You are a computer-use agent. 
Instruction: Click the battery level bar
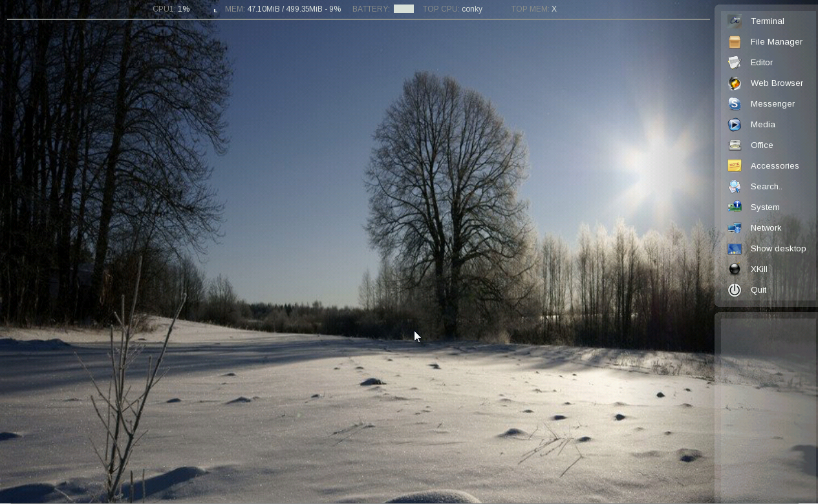coord(404,9)
